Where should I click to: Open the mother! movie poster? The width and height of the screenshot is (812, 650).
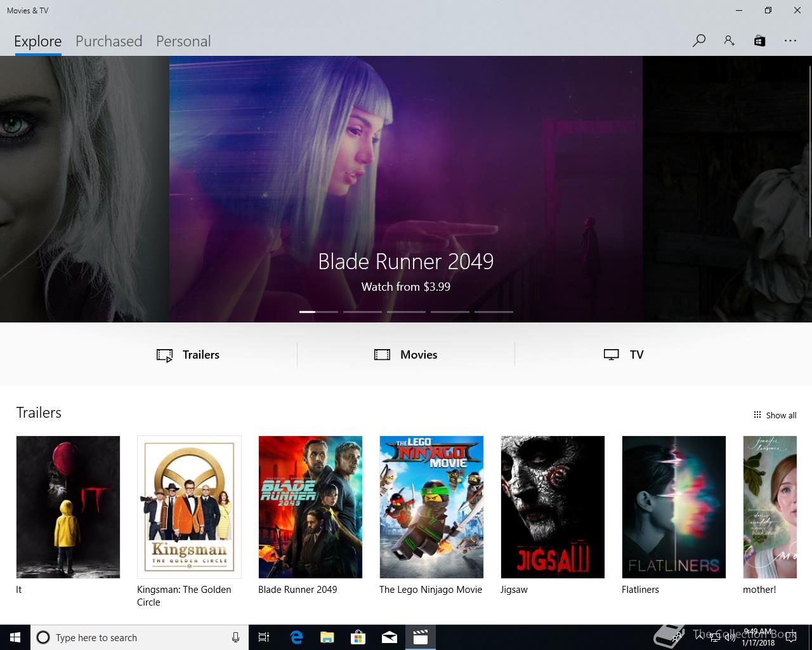click(769, 507)
